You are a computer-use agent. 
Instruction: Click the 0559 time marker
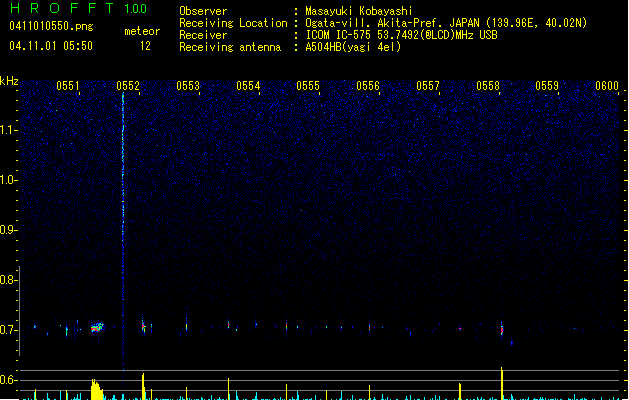tap(547, 86)
